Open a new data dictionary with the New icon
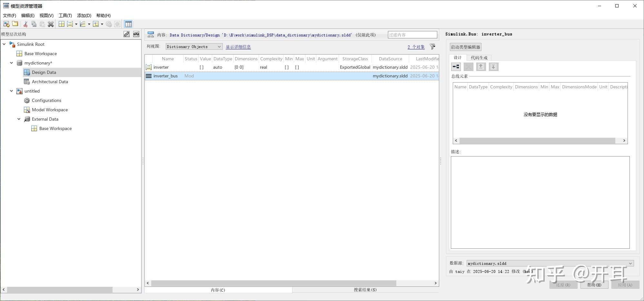The image size is (644, 301). pyautogui.click(x=6, y=24)
